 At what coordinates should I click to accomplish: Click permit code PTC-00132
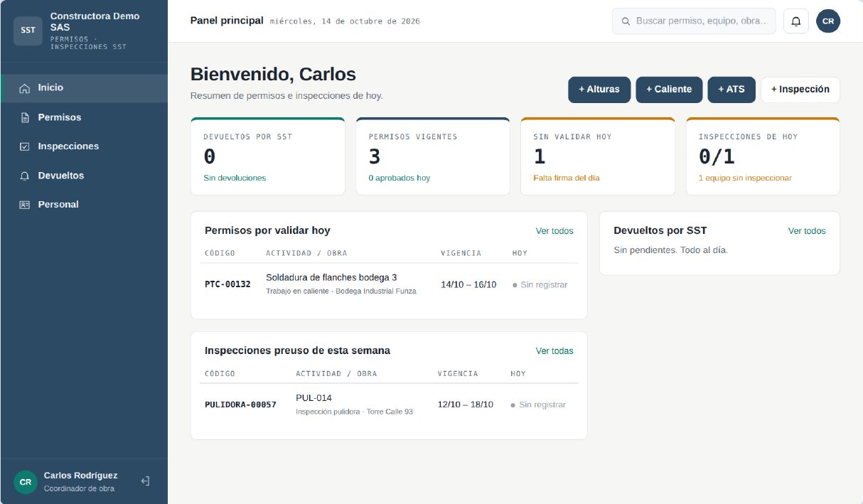tap(227, 284)
